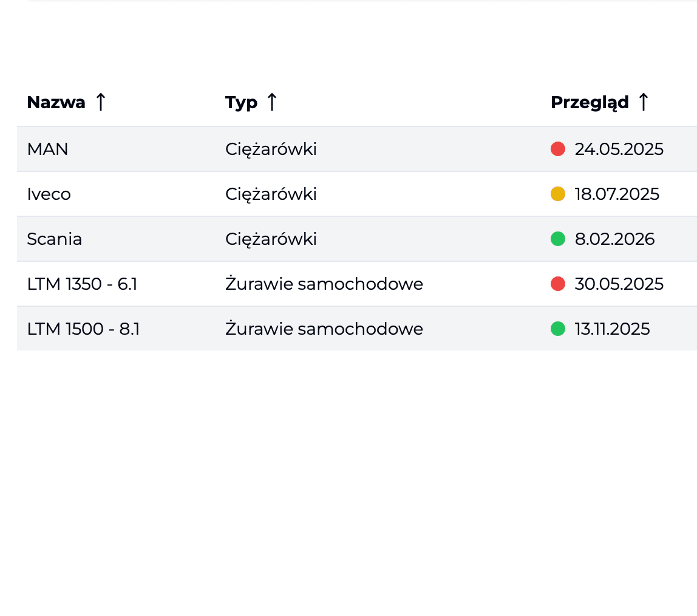Click the inspection date 8.02.2026 for Scania
Viewport: 697px width, 616px height.
tap(614, 238)
